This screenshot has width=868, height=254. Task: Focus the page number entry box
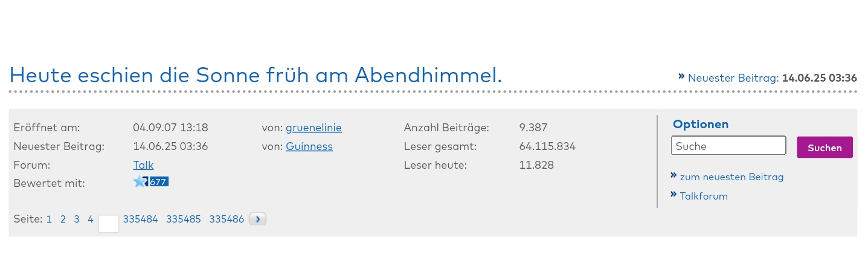pyautogui.click(x=109, y=224)
